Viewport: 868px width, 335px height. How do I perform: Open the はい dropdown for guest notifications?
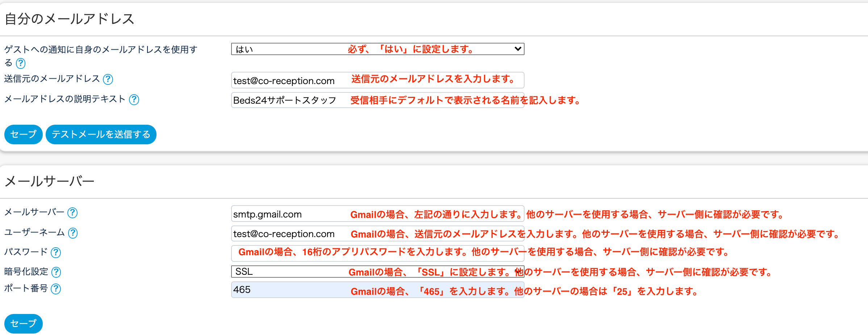click(377, 49)
